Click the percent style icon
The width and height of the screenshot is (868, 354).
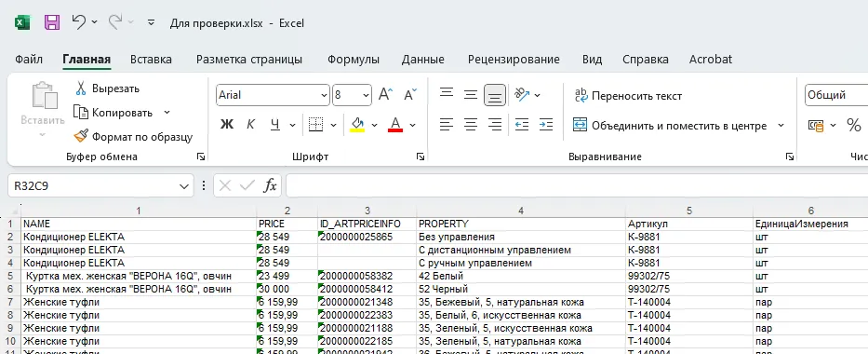pos(854,126)
